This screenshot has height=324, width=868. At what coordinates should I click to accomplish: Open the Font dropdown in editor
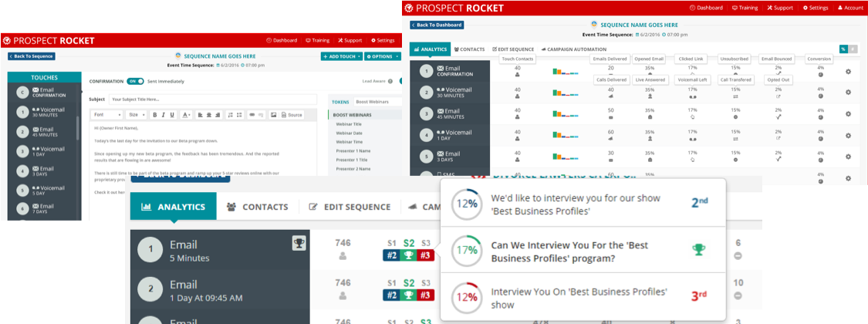(x=106, y=115)
